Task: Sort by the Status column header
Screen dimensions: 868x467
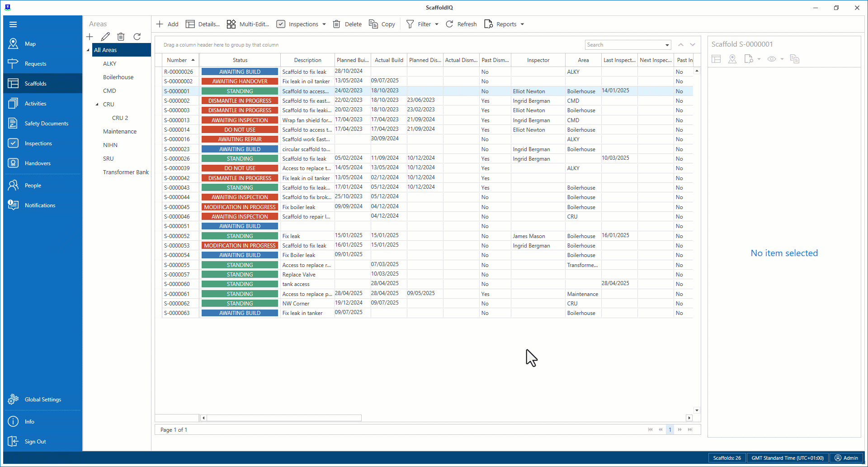Action: [240, 60]
